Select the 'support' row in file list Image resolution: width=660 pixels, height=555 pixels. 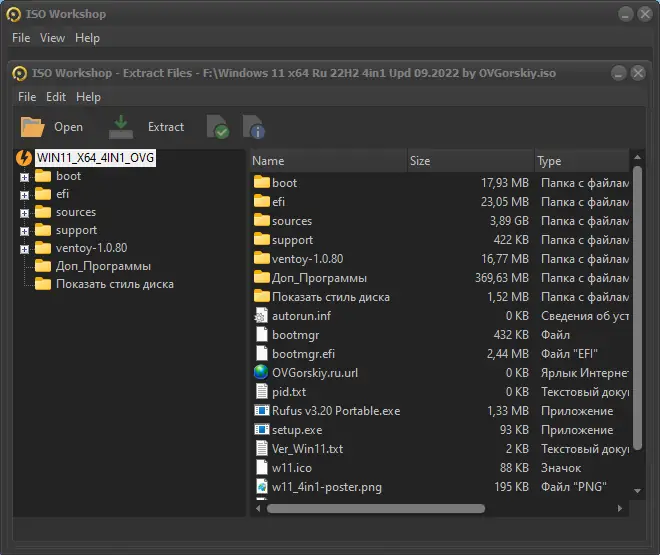pos(440,239)
